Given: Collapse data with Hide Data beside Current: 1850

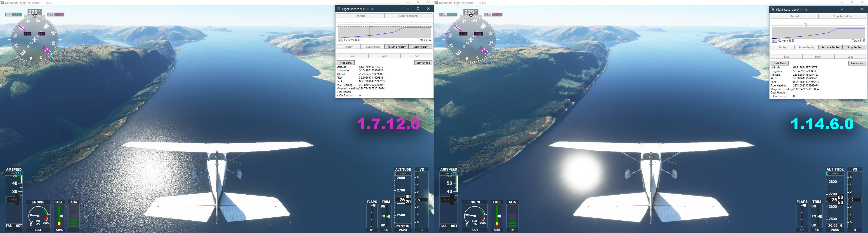Looking at the screenshot, I should click(779, 63).
